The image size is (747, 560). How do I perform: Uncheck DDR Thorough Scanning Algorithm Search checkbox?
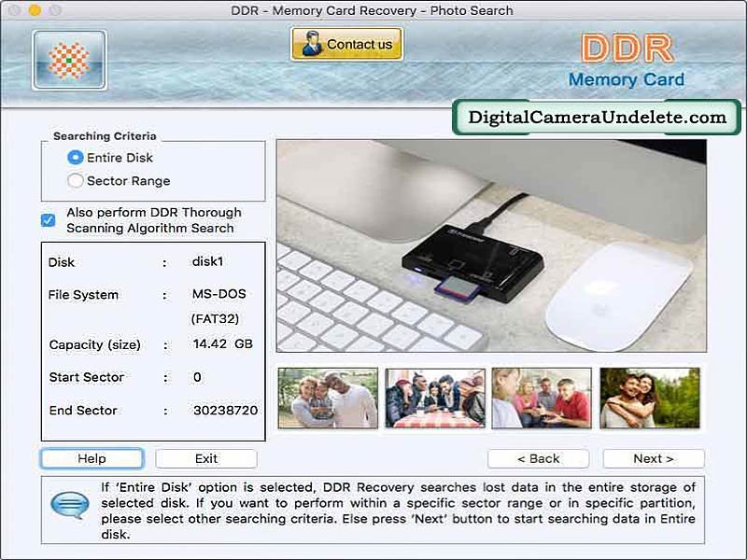49,220
